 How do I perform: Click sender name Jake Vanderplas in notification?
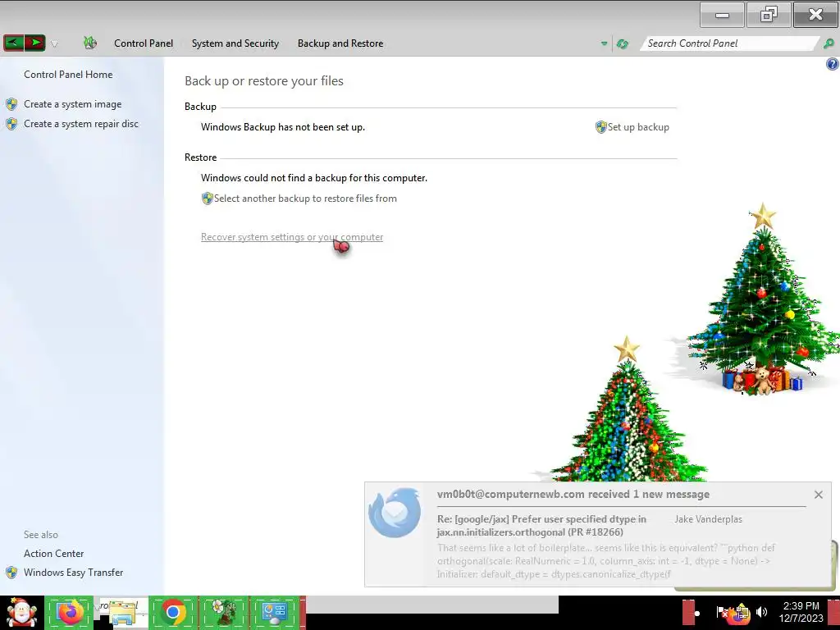coord(708,519)
